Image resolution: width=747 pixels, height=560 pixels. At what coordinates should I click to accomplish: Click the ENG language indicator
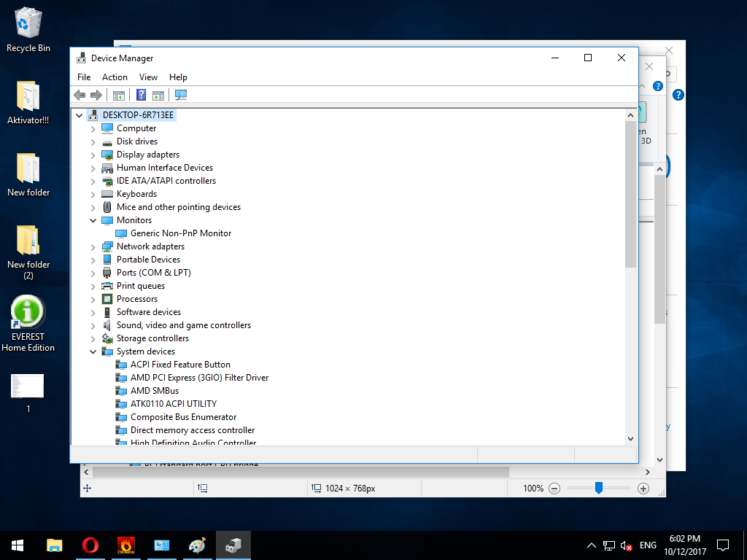pyautogui.click(x=648, y=545)
